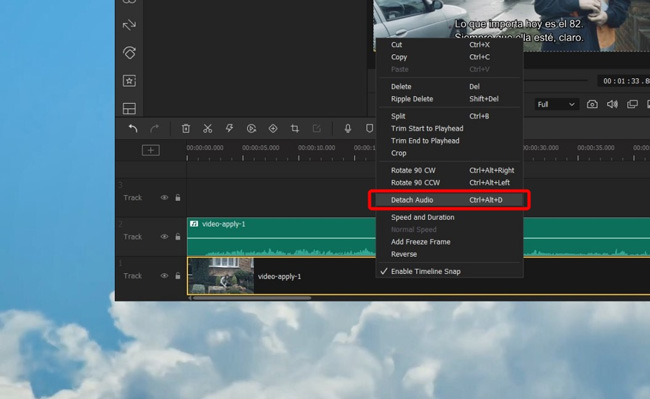Click the speaker volume icon in preview

[612, 104]
